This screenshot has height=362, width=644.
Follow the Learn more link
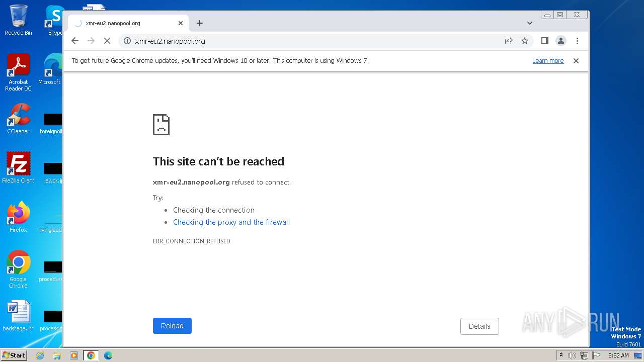(x=548, y=61)
